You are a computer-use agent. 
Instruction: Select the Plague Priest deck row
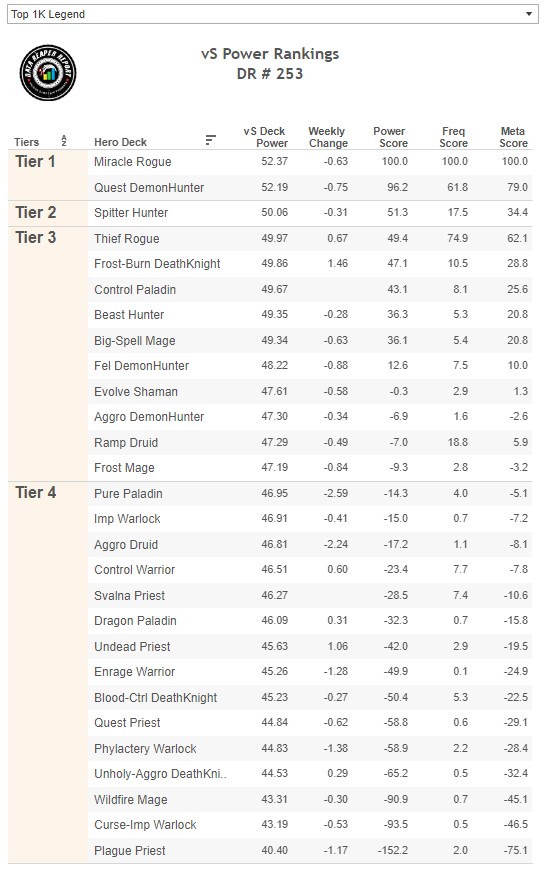click(x=310, y=850)
